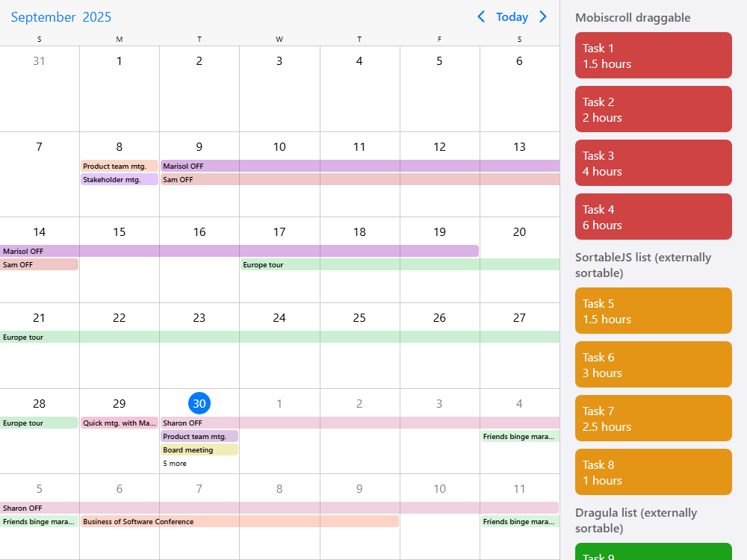Open the Business of Software Conference event
The image size is (747, 560).
click(x=239, y=521)
